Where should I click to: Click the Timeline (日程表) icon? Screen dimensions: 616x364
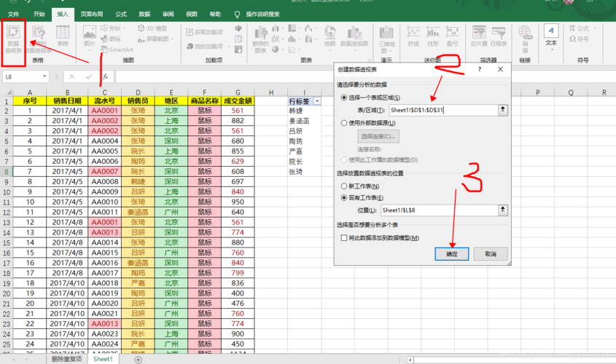coord(499,36)
